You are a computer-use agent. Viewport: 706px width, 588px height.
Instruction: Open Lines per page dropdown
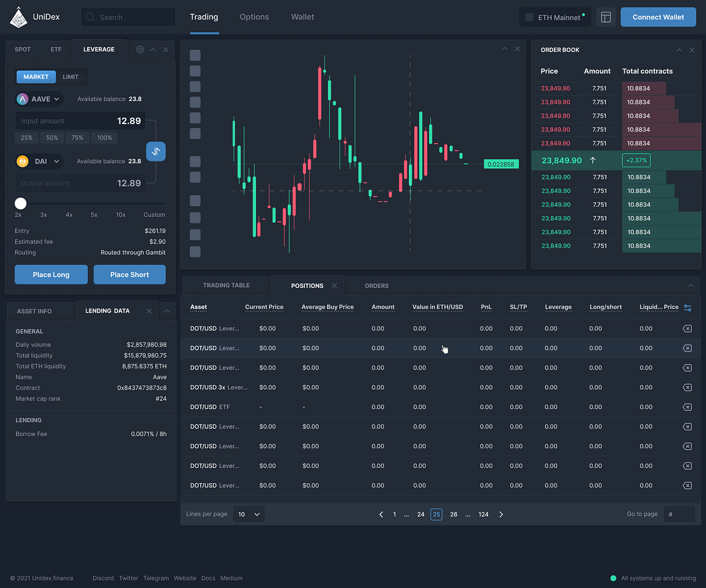249,514
